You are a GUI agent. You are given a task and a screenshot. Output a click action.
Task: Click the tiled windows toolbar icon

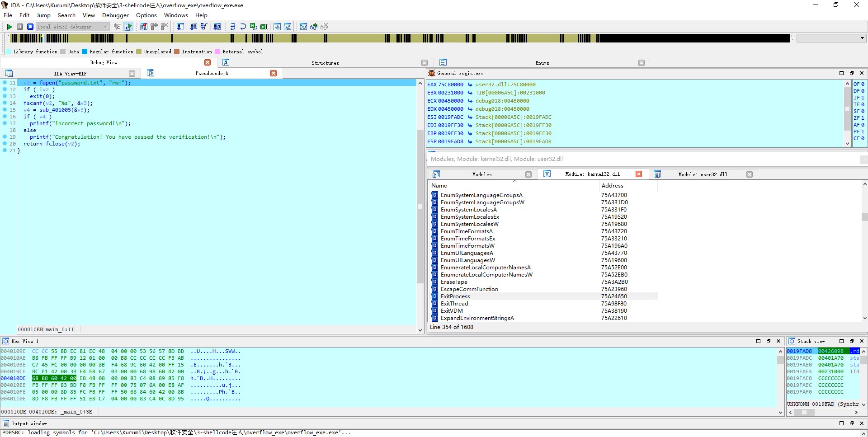point(288,27)
